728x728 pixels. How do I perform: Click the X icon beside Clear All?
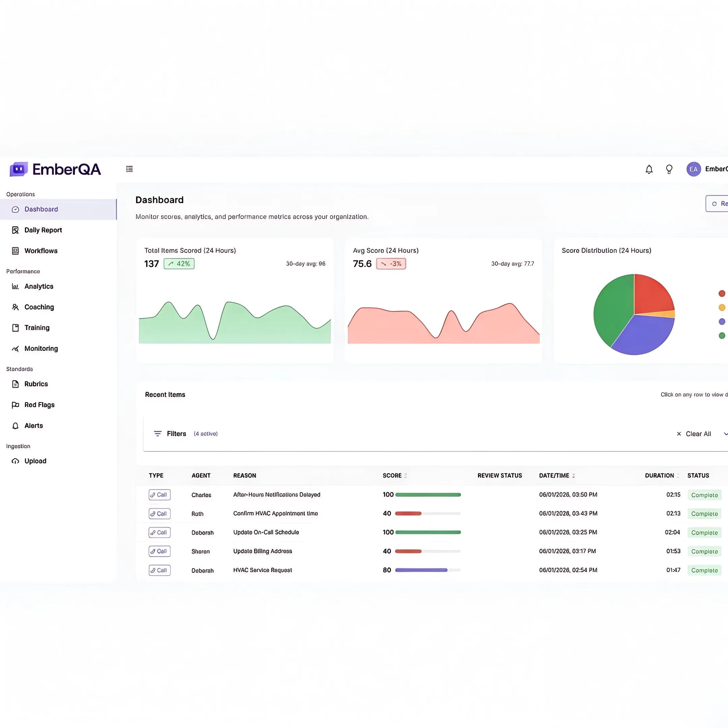tap(679, 434)
